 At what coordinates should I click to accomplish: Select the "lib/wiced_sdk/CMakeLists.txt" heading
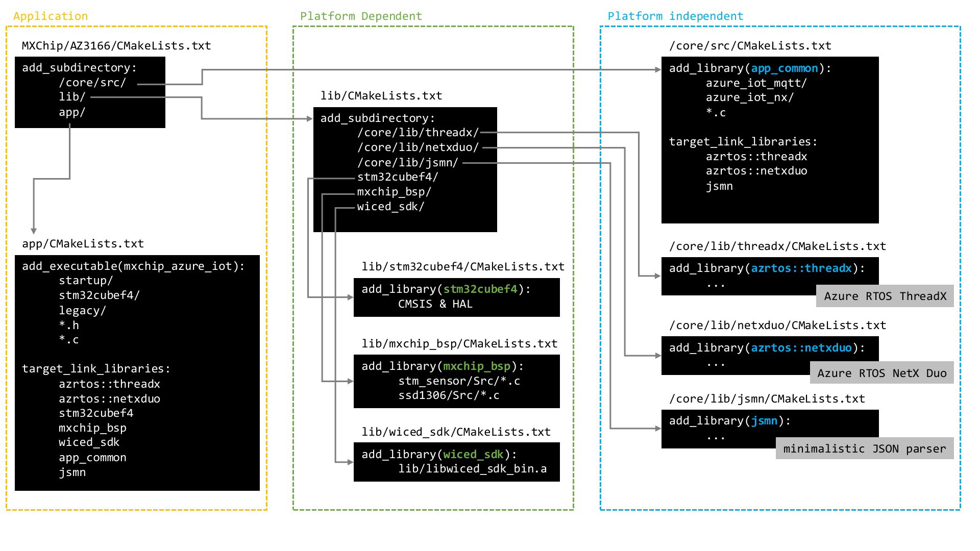pos(456,432)
